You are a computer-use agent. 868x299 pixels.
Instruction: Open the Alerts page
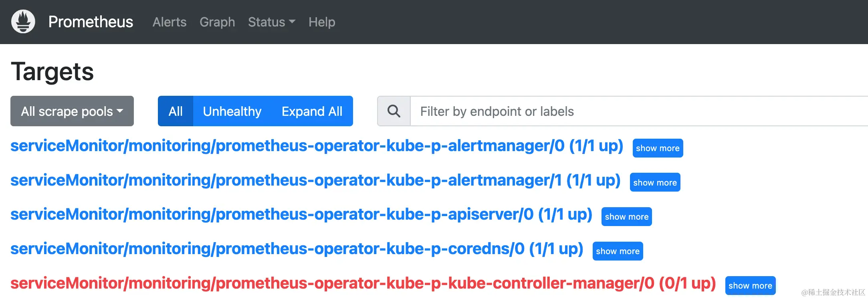pyautogui.click(x=170, y=22)
